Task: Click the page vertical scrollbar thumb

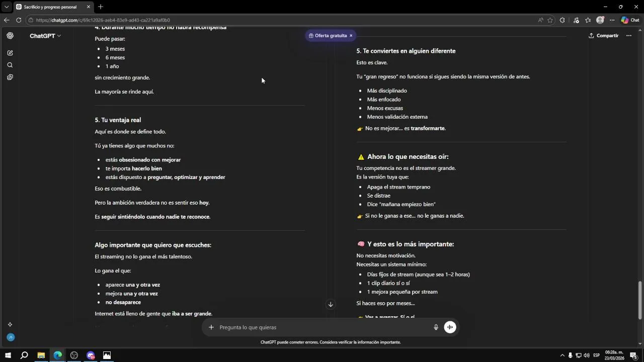Action: click(640, 299)
